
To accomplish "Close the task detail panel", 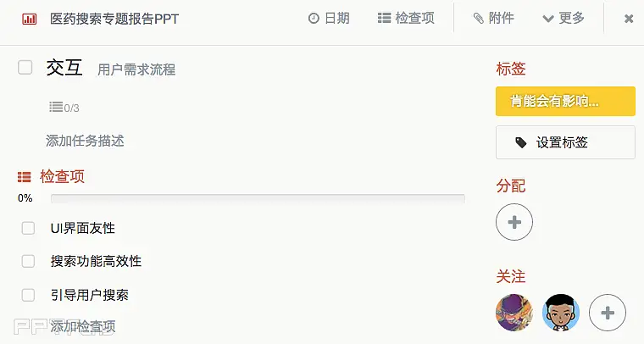I will [x=629, y=19].
